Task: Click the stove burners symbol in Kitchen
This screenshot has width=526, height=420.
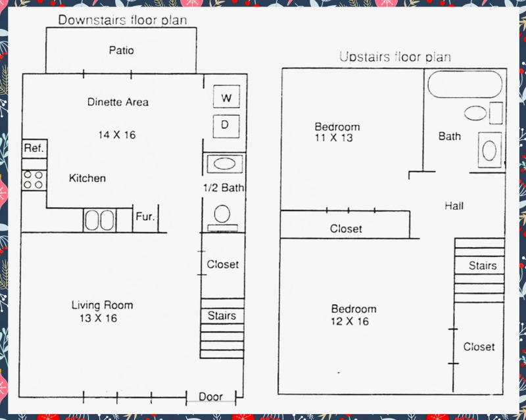Action: 34,179
